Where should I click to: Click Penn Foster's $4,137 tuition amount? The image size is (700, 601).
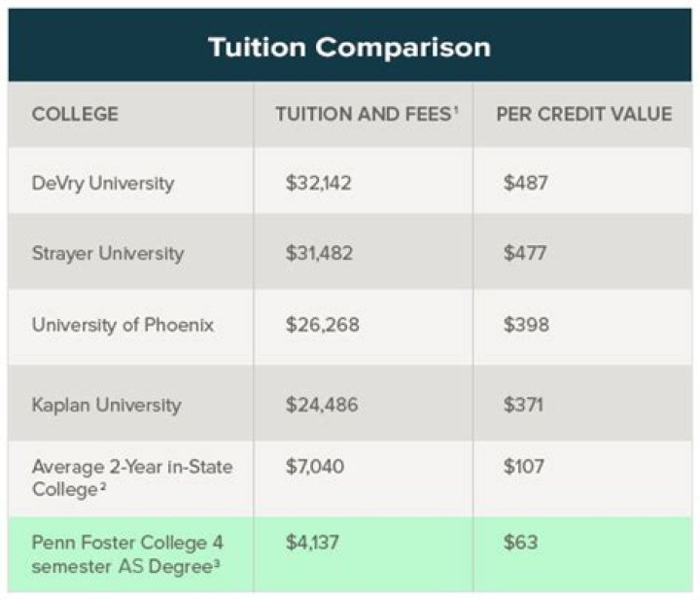point(313,543)
